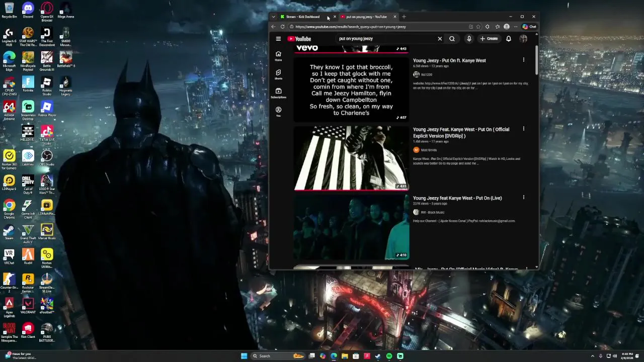Open Roblox Studio desktop shortcut
Image resolution: width=644 pixels, height=362 pixels.
point(47,85)
